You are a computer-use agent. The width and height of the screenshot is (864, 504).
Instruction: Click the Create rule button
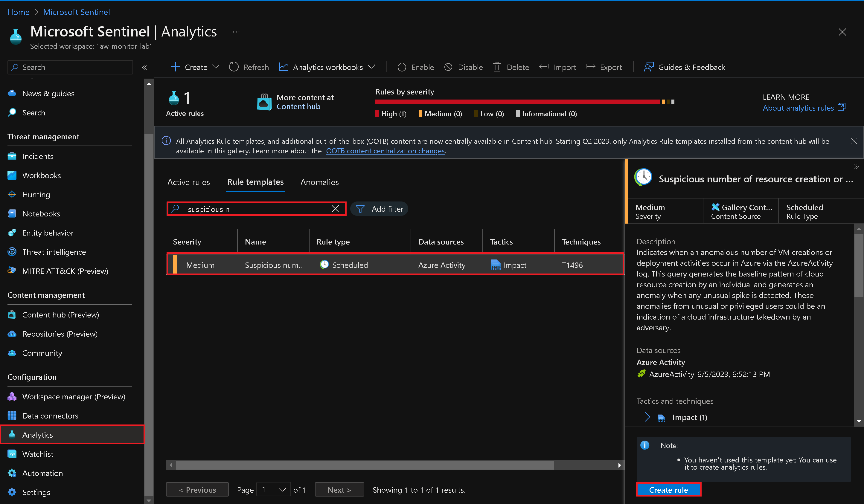pos(669,490)
